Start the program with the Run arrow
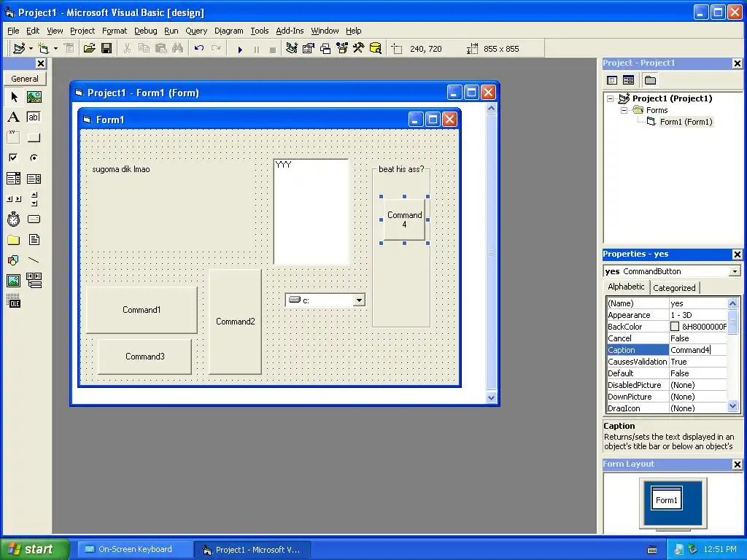 (240, 49)
